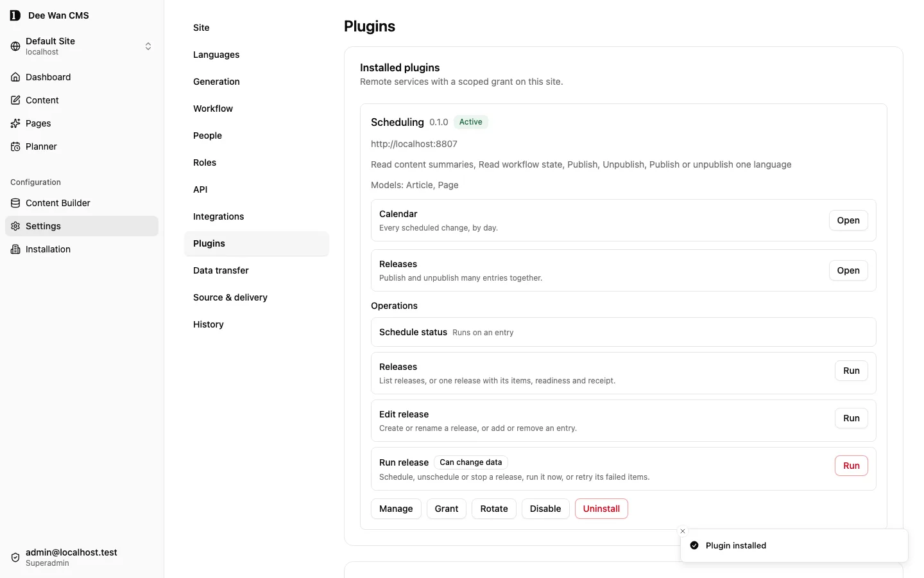Click the globe icon beside Default Site

click(x=15, y=46)
